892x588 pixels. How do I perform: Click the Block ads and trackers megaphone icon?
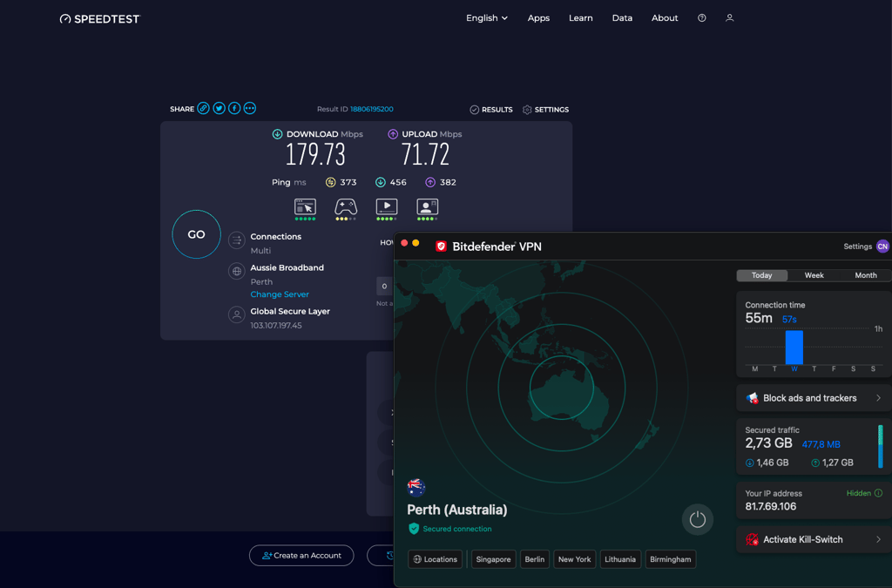click(x=752, y=398)
